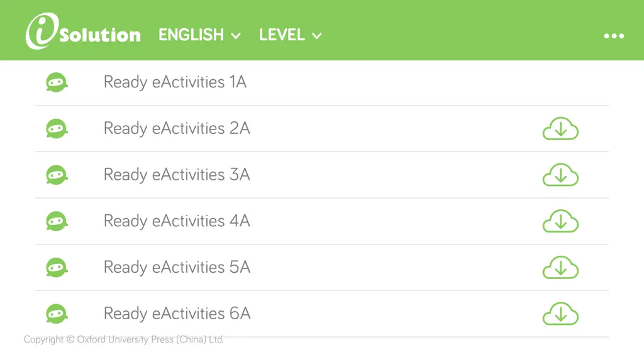Open the three-dot more options menu
Viewport: 644px width, 362px height.
[x=614, y=36]
